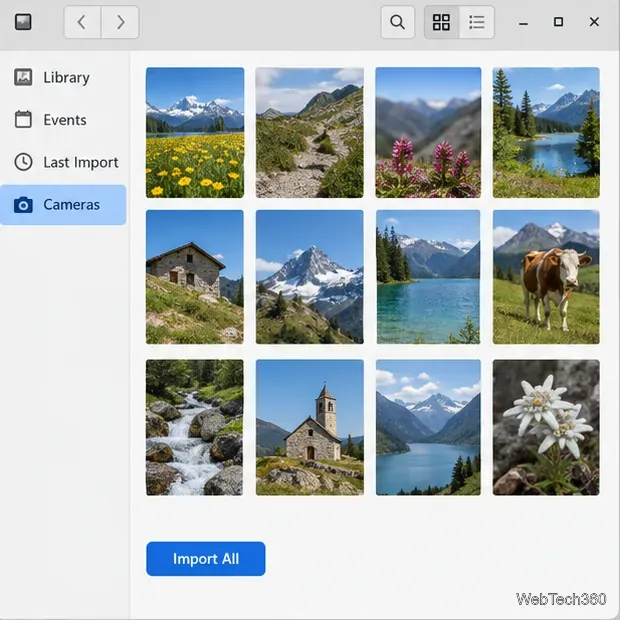Click the Last Import clock icon
The image size is (620, 620).
[23, 162]
